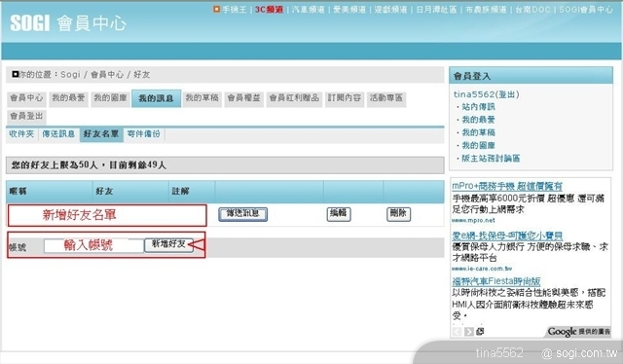Image resolution: width=623 pixels, height=364 pixels.
Task: Open the mPro+ business phone ad link
Action: point(507,186)
